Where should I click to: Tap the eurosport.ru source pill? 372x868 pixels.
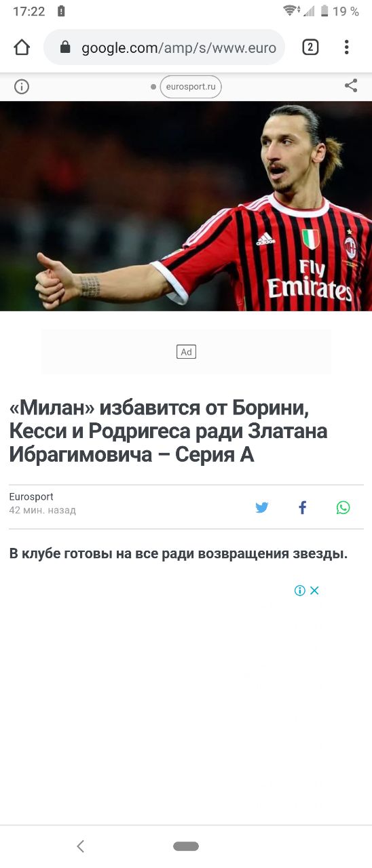tap(191, 87)
